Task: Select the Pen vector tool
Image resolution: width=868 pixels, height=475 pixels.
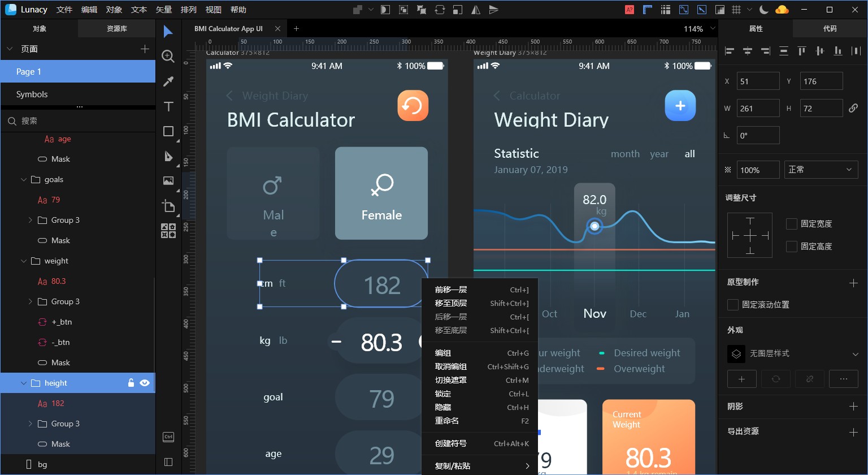Action: (x=168, y=156)
